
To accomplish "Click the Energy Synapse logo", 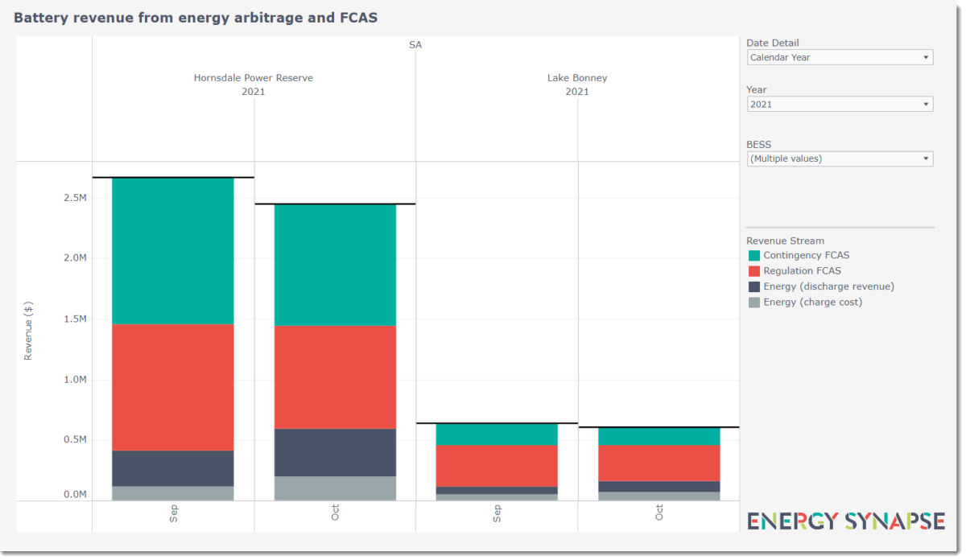I will [845, 521].
